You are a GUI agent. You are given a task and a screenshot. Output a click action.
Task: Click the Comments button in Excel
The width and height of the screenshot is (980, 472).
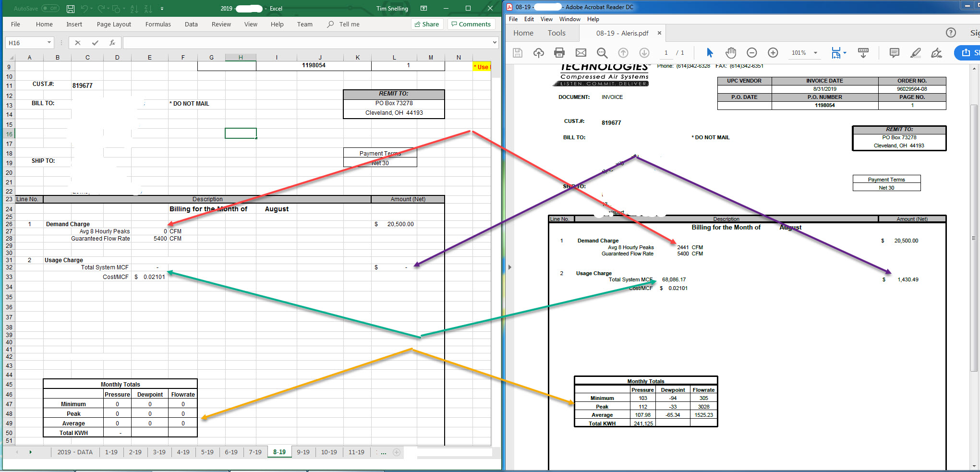[471, 24]
